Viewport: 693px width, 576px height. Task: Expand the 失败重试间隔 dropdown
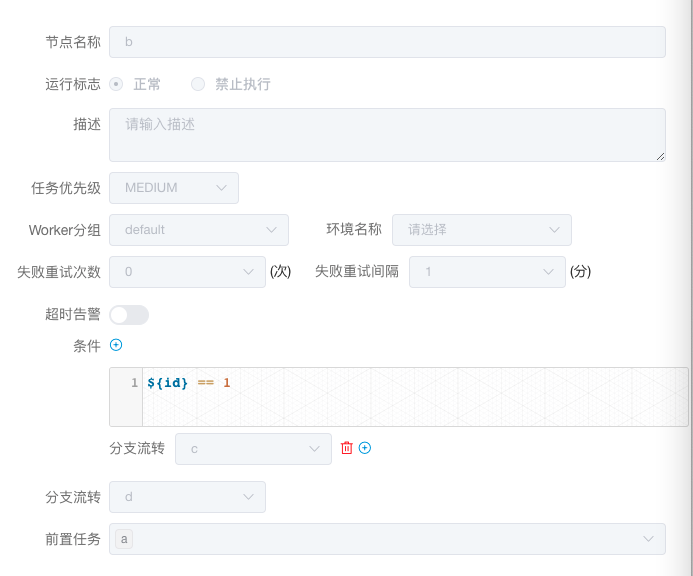[487, 272]
